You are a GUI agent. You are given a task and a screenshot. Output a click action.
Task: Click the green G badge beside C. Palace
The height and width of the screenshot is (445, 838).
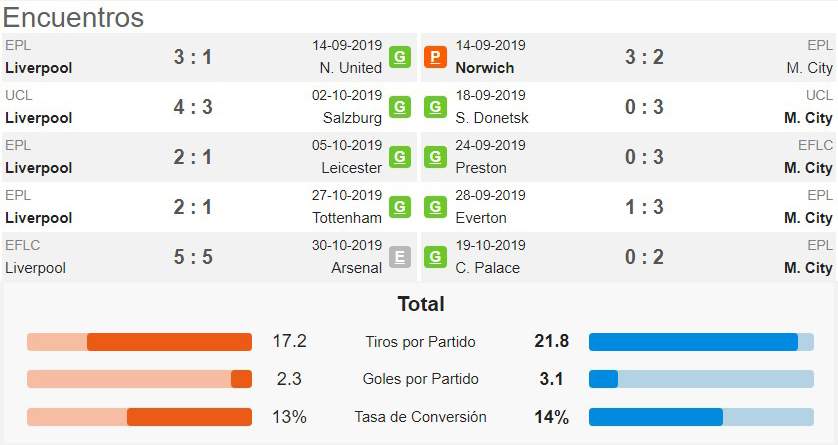435,257
